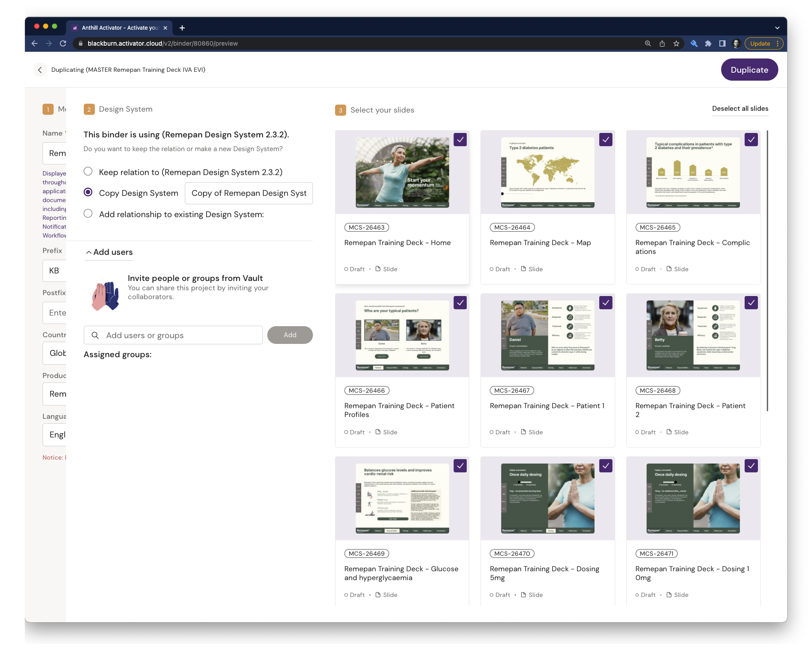Image resolution: width=812 pixels, height=655 pixels.
Task: Click the share icon in address bar
Action: 662,43
